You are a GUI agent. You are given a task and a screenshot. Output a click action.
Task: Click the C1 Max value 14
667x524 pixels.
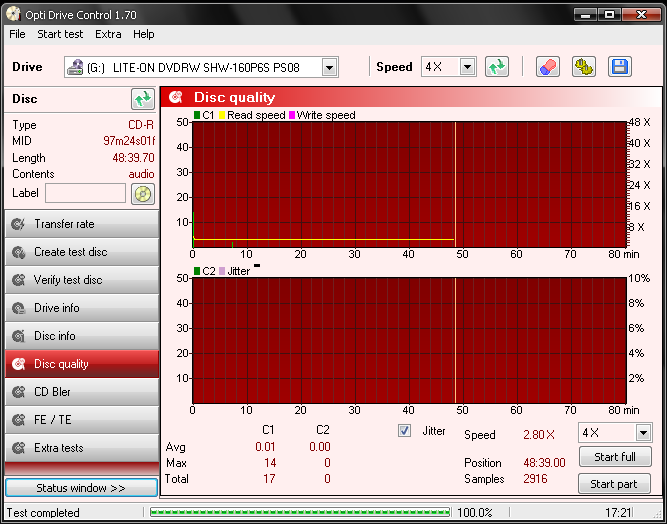(270, 462)
